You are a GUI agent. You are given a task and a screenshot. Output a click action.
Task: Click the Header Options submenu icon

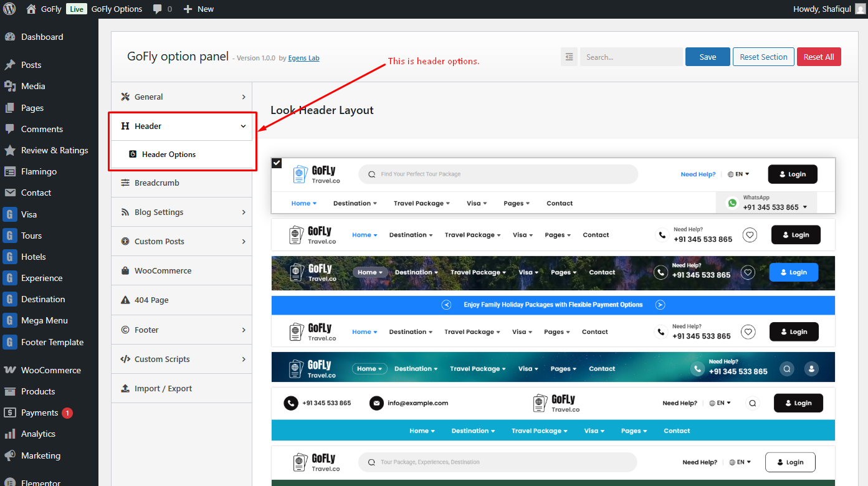[x=133, y=154]
